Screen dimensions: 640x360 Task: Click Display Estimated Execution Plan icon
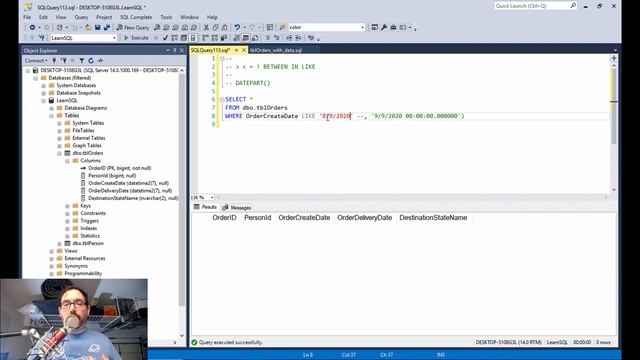pyautogui.click(x=174, y=38)
